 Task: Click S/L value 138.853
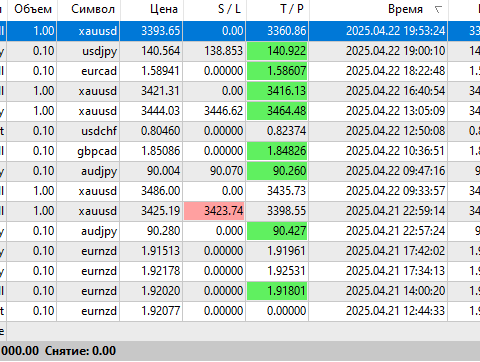pos(223,51)
